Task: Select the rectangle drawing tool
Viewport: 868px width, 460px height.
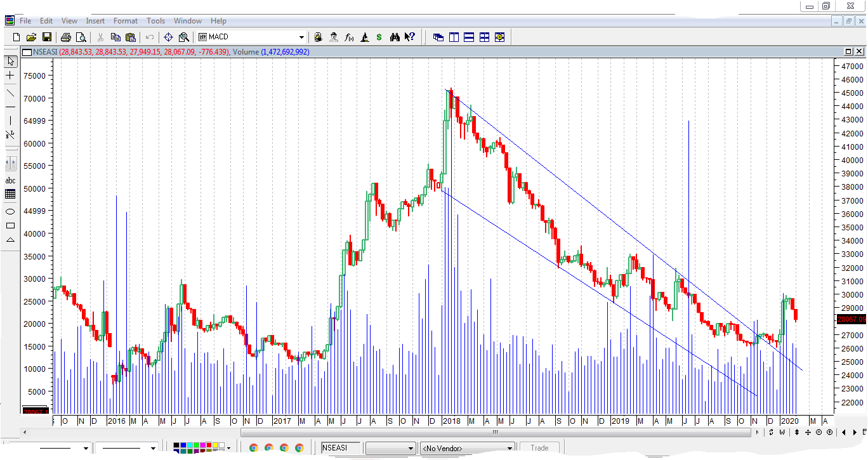Action: tap(10, 225)
